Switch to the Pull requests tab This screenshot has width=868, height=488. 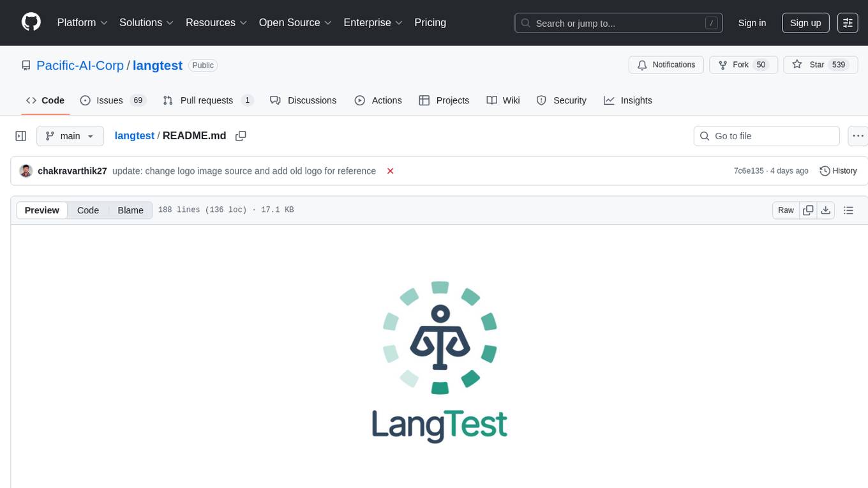208,100
